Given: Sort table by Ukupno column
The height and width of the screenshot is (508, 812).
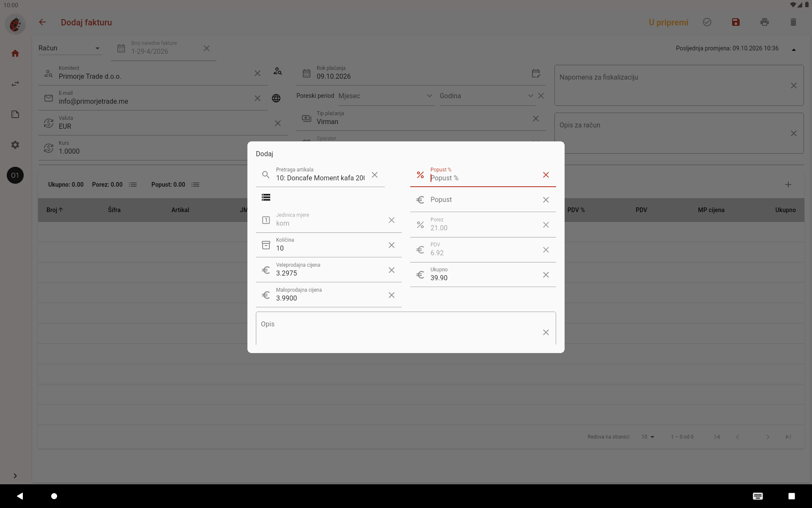Looking at the screenshot, I should (x=785, y=210).
